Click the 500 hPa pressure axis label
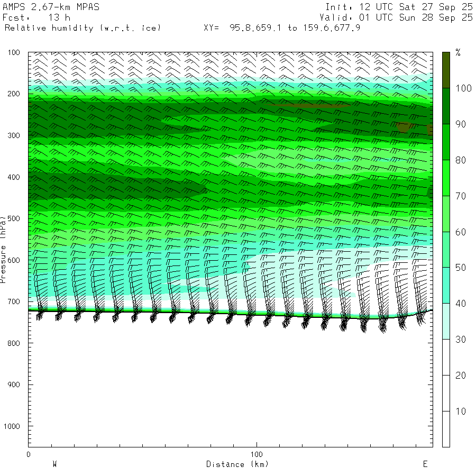This screenshot has width=476, height=476. click(14, 218)
